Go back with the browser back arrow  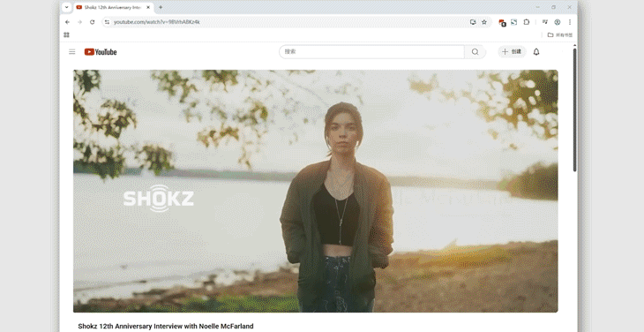point(67,22)
